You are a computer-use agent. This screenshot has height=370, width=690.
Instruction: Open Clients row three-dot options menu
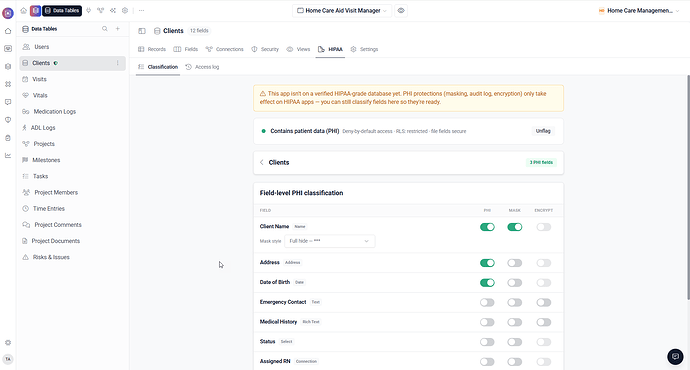[117, 63]
